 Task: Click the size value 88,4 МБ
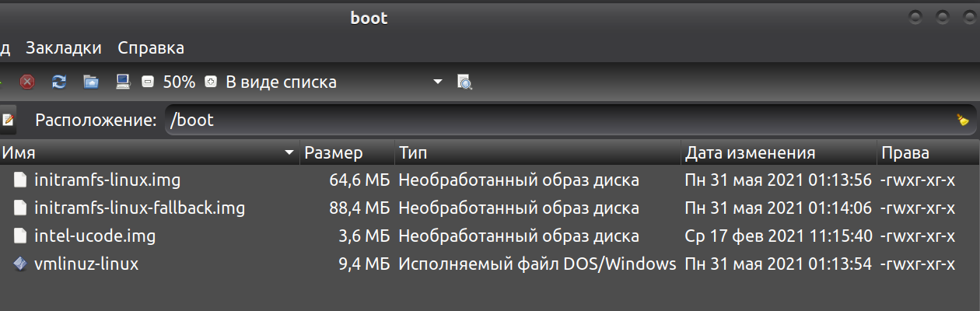coord(359,208)
